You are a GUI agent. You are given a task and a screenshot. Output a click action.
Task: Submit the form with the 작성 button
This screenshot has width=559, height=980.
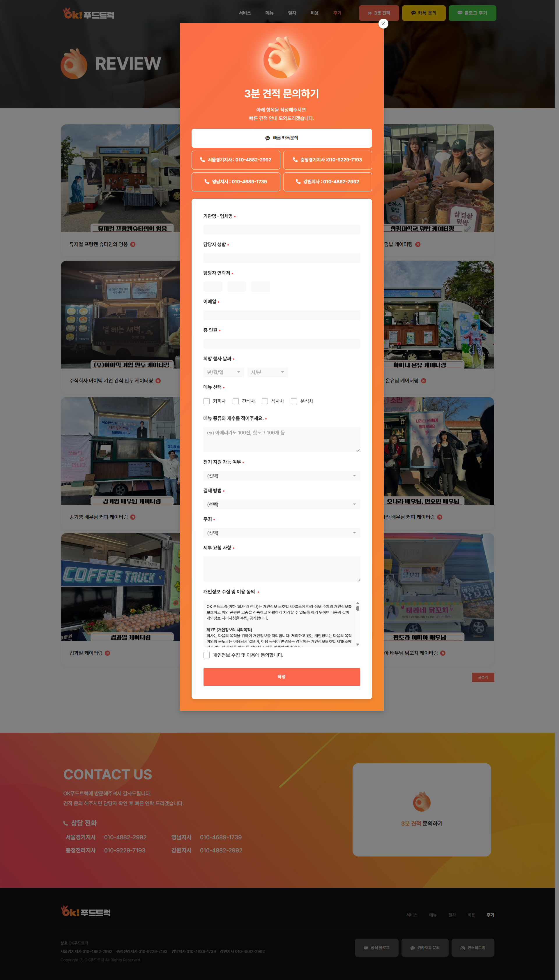tap(282, 677)
